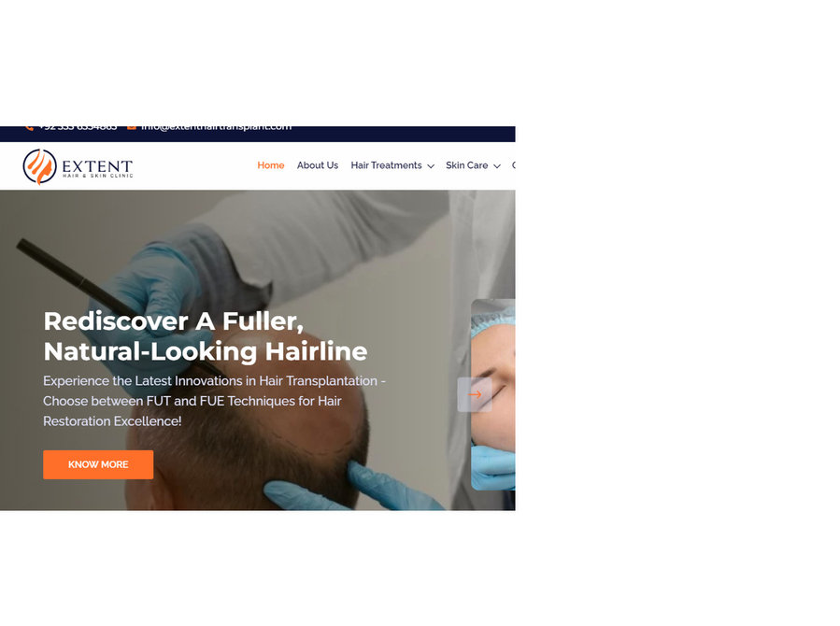Click the orange next-slide arrow icon
Viewport: 840px width, 626px height.
pos(475,394)
